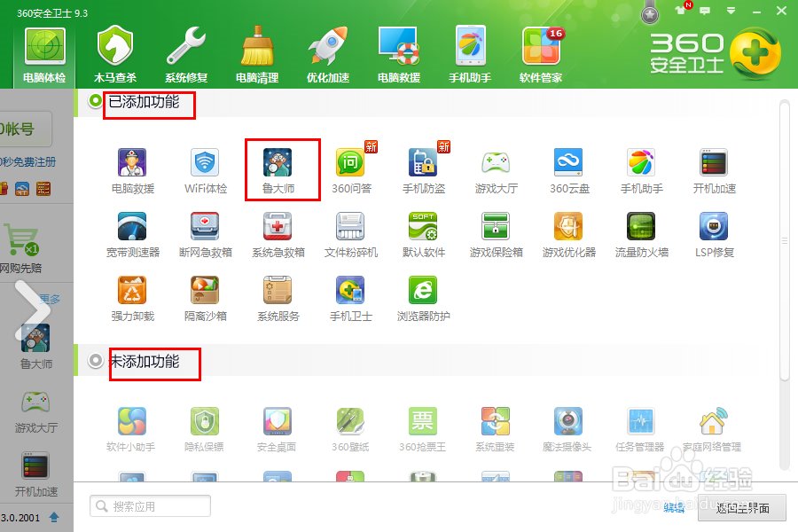Open the feedback speech bubble icon
This screenshot has width=798, height=532.
(705, 10)
